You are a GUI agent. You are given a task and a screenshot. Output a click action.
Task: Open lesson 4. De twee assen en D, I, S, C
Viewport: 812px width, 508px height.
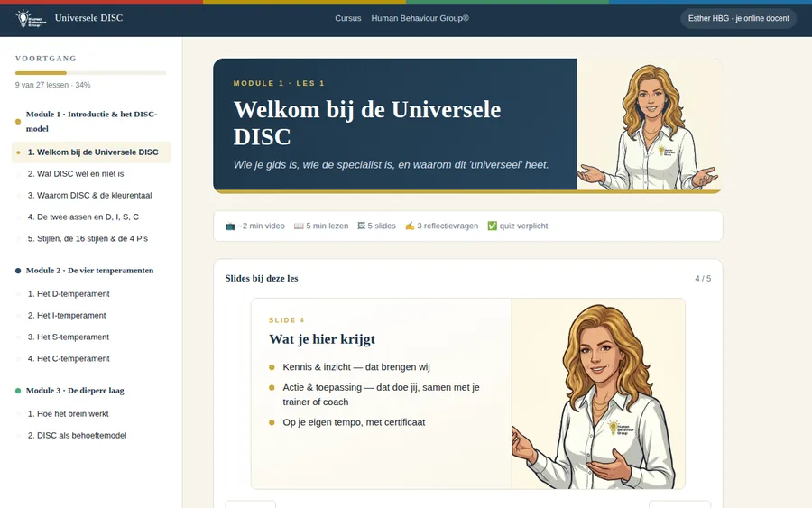tap(83, 217)
